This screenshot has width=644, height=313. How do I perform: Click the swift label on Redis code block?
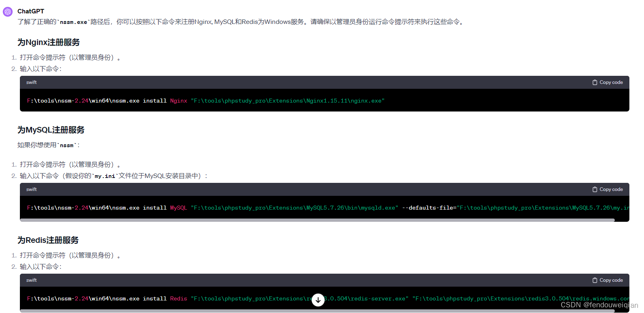[31, 280]
